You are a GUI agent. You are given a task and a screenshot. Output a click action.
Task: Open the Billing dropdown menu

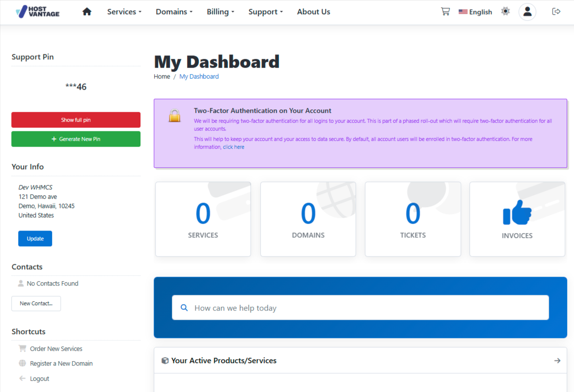coord(220,12)
